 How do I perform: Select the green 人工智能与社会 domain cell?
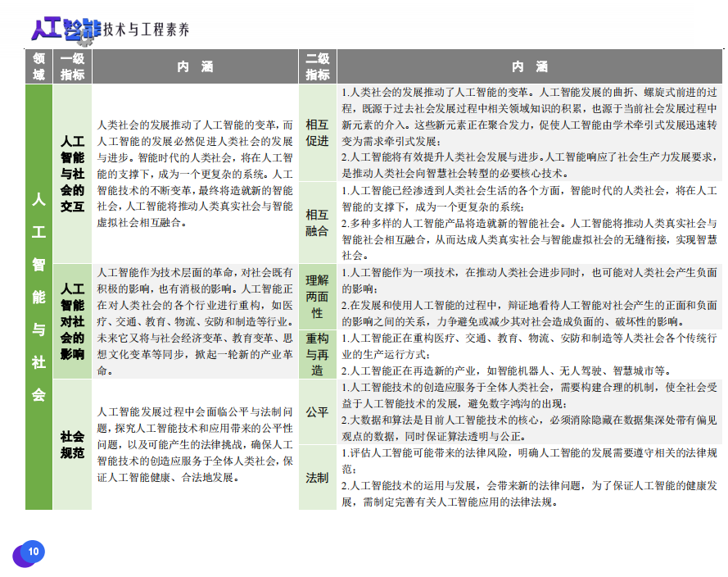click(x=38, y=296)
